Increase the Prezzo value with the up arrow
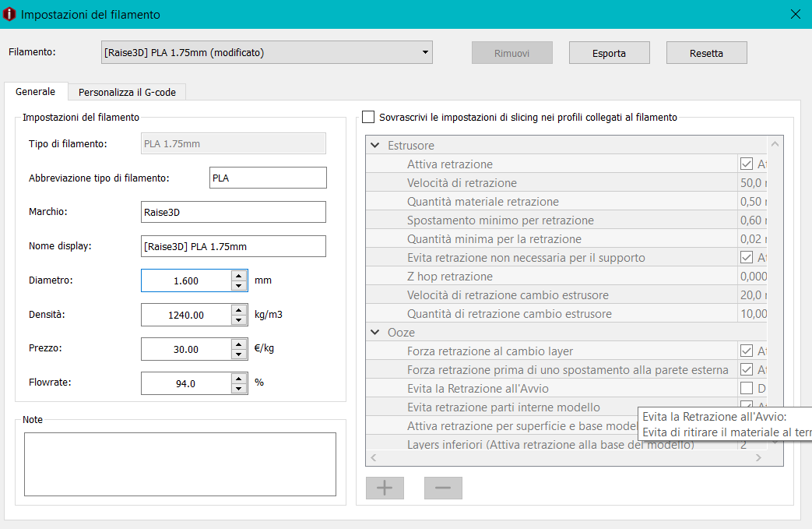The width and height of the screenshot is (812, 529). 239,344
